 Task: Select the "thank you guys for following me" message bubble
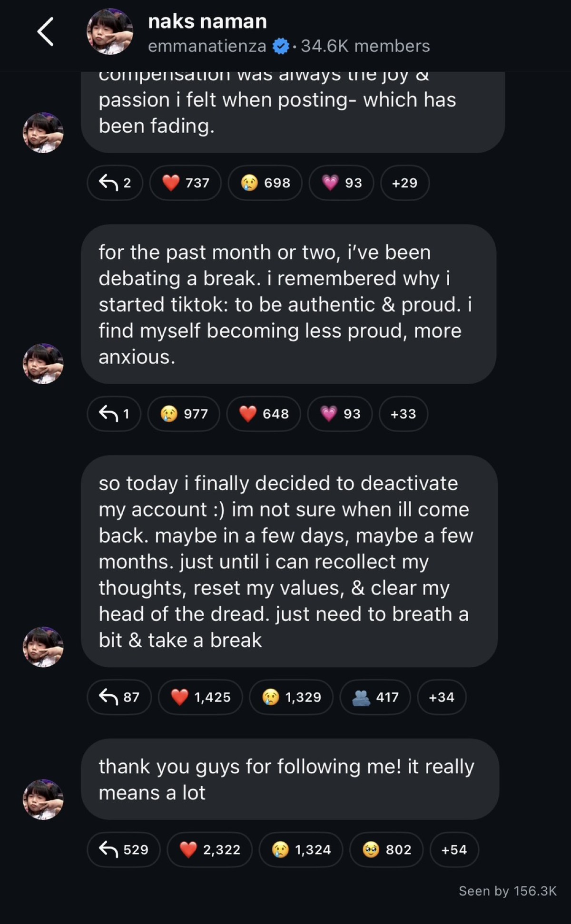(x=289, y=779)
